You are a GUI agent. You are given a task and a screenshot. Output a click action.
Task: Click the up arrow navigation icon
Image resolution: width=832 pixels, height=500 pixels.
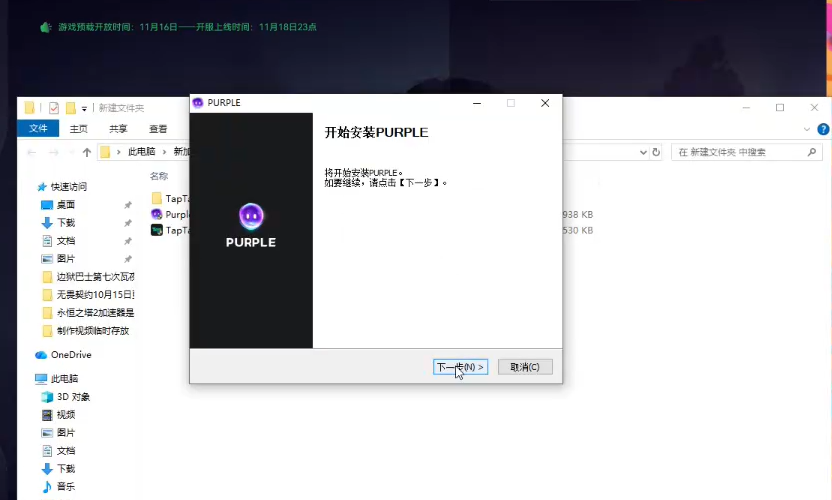[87, 152]
